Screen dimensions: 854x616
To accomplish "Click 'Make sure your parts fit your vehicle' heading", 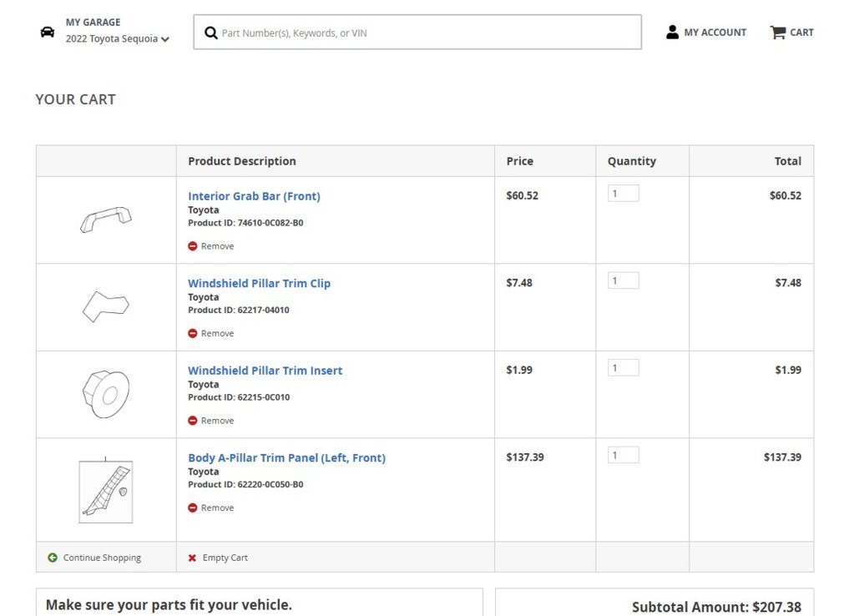I will tap(169, 605).
